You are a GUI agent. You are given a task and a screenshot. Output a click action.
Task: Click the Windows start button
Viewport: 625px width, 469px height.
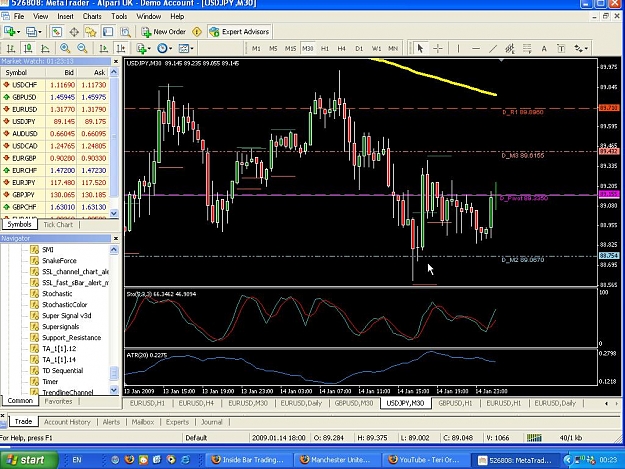pyautogui.click(x=28, y=460)
